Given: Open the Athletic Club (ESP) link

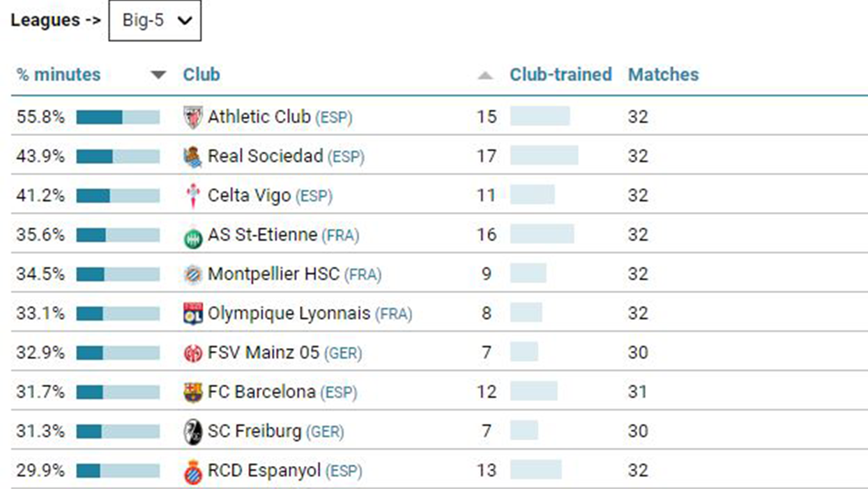Looking at the screenshot, I should [x=280, y=117].
